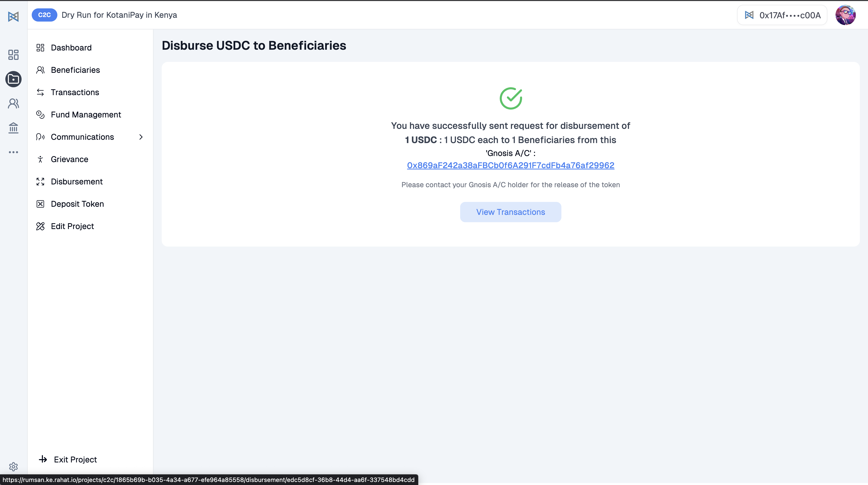Open the settings gear icon at bottom left
The image size is (868, 485).
[x=13, y=466]
